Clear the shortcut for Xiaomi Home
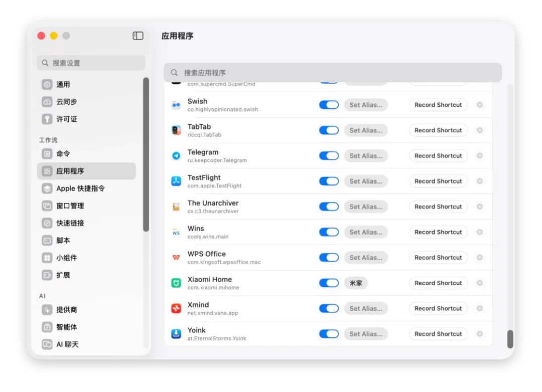 480,283
